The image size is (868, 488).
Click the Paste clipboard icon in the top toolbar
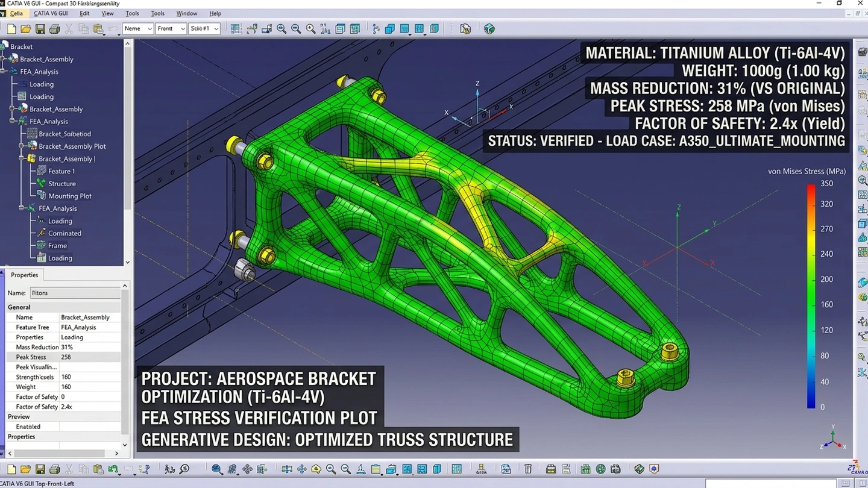click(98, 29)
